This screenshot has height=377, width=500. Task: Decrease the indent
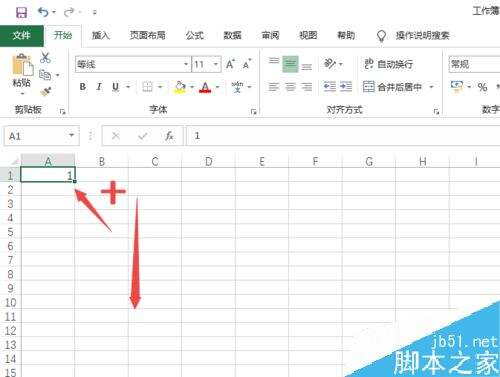[330, 87]
